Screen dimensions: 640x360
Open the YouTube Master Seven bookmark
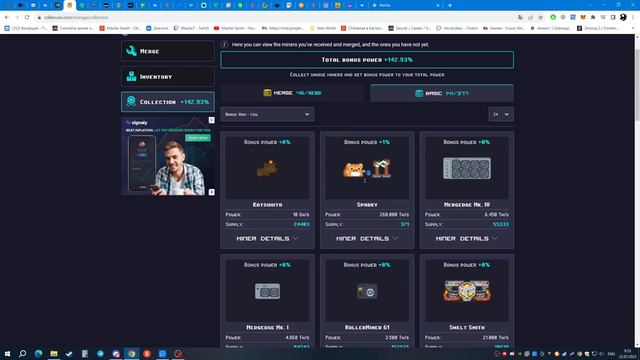235,28
